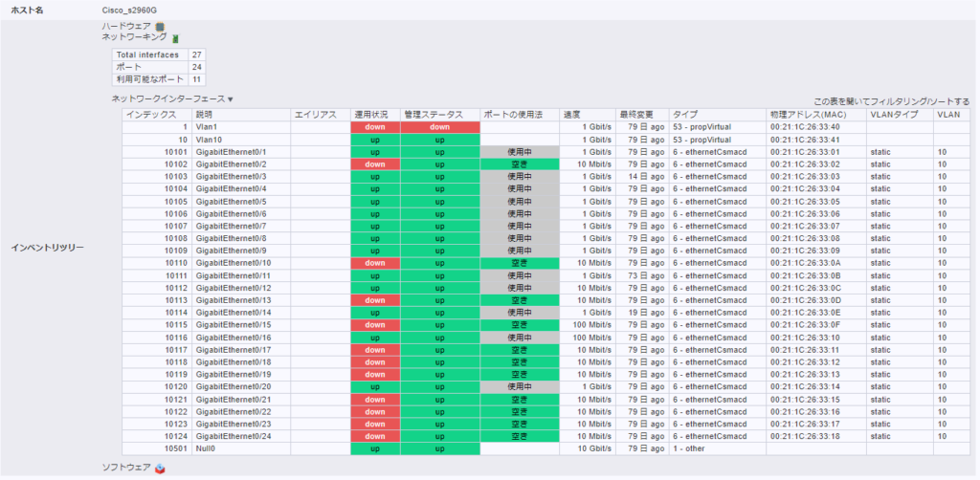Click the 空き port usage cell for GigabitEthernet0/2
Screen dimensions: 980x480
click(x=520, y=164)
